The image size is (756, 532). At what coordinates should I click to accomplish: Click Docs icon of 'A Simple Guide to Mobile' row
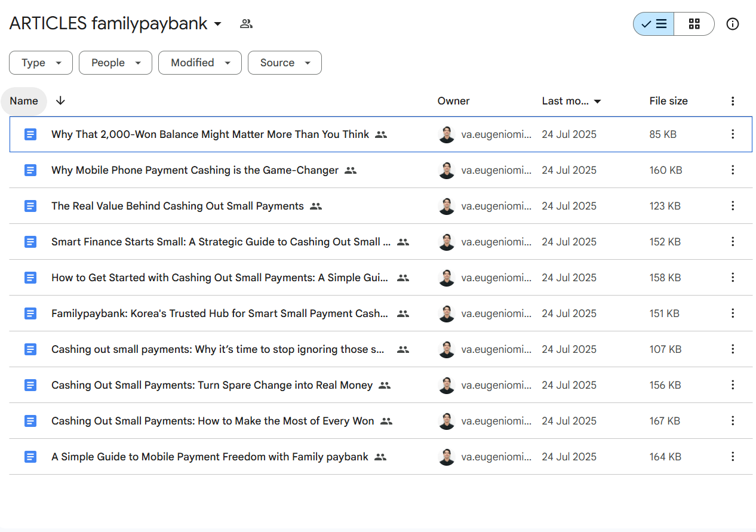pos(30,457)
